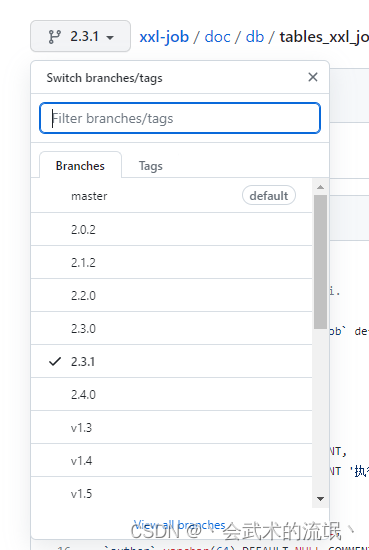Switch to the Branches tab

tap(80, 166)
